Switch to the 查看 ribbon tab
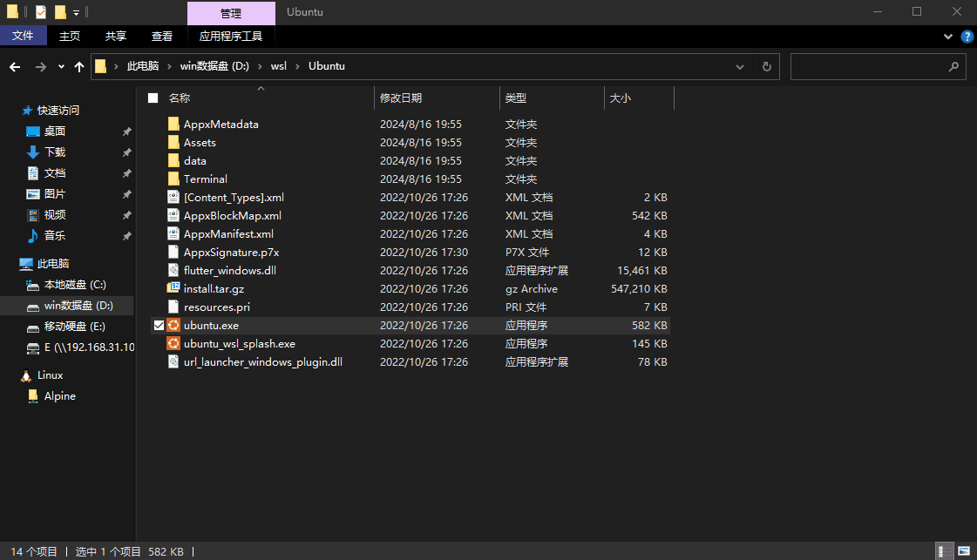Screen dimensions: 977x560 162,36
